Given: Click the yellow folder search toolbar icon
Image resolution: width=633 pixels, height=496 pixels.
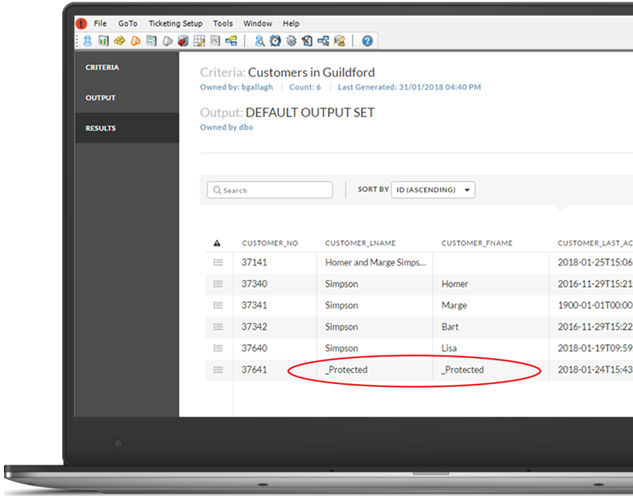Looking at the screenshot, I should click(x=340, y=41).
